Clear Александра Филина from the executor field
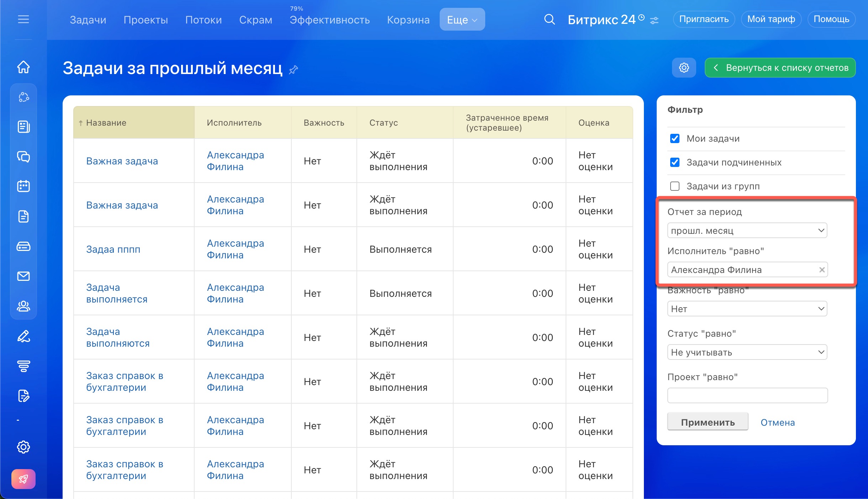Viewport: 868px width, 499px height. 822,270
